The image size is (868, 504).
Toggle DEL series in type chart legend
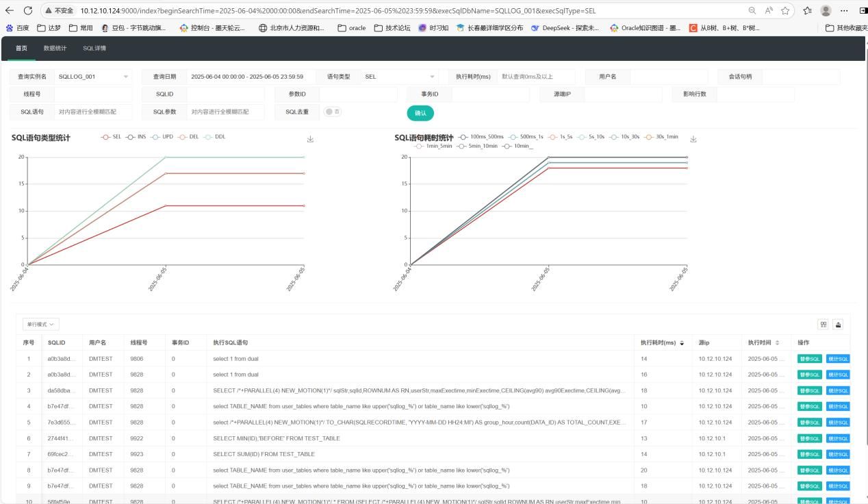pos(188,137)
